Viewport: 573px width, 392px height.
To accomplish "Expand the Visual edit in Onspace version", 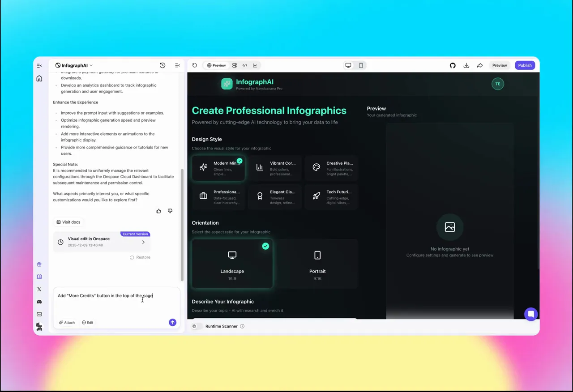I will click(x=143, y=242).
